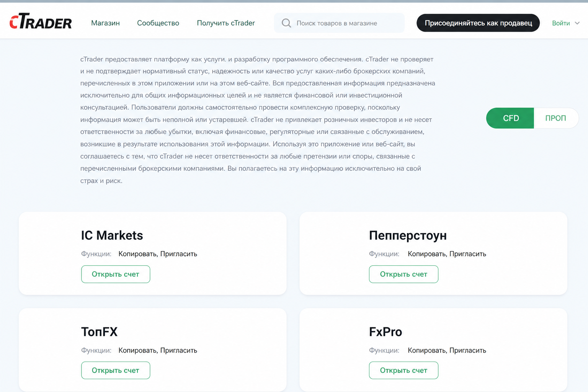This screenshot has height=392, width=588.
Task: Switch to the ПРОП toggle option
Action: coord(556,118)
